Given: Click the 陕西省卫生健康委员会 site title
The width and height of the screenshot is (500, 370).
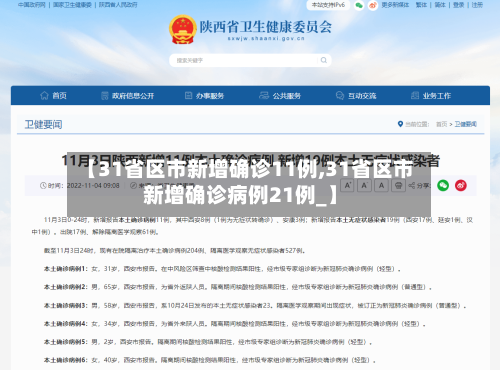Looking at the screenshot, I should click(266, 26).
